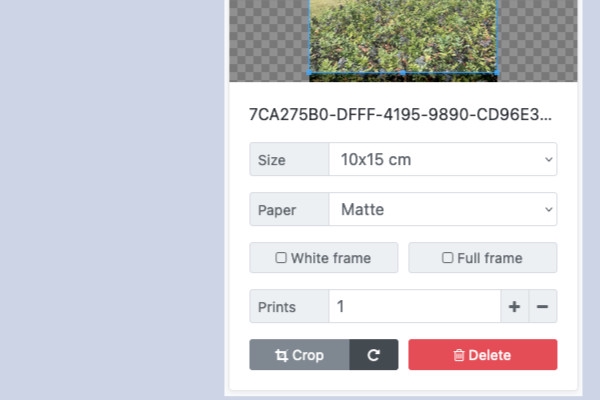Click the Size dropdown chevron arrow
Image resolution: width=600 pixels, height=400 pixels.
(x=548, y=159)
